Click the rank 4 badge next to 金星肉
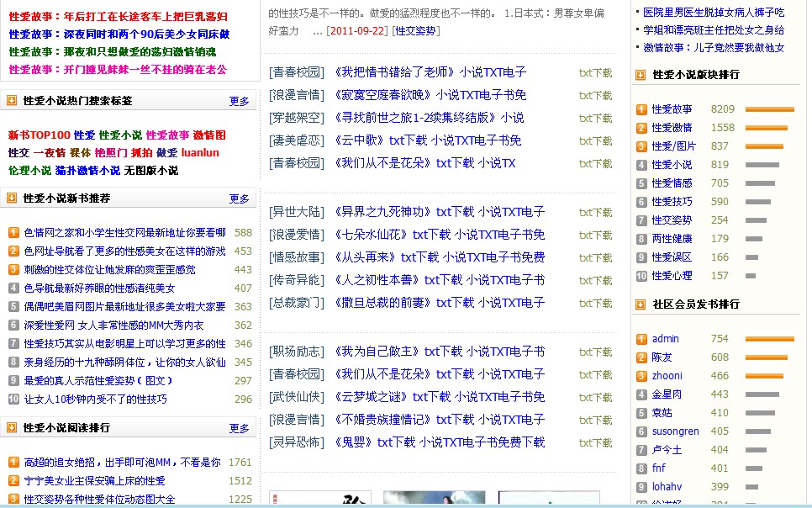 (x=641, y=394)
